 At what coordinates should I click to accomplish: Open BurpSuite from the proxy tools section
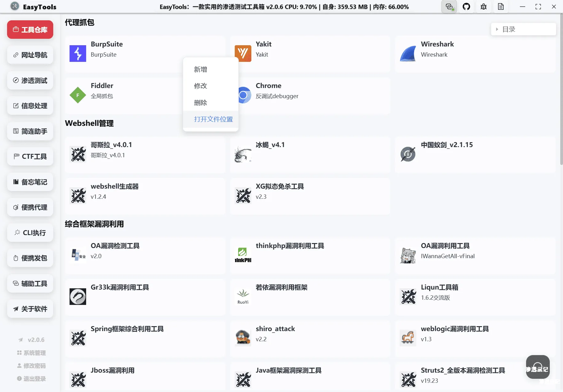tap(78, 53)
